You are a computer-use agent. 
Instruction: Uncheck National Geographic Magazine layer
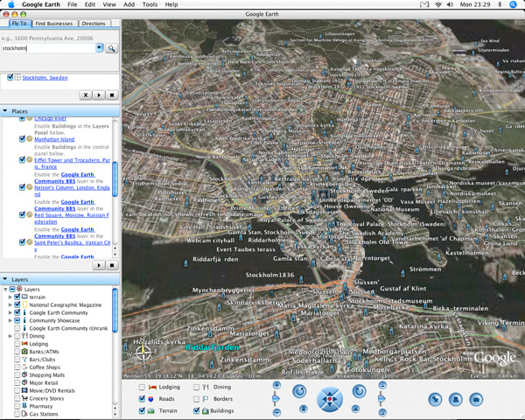pyautogui.click(x=17, y=304)
